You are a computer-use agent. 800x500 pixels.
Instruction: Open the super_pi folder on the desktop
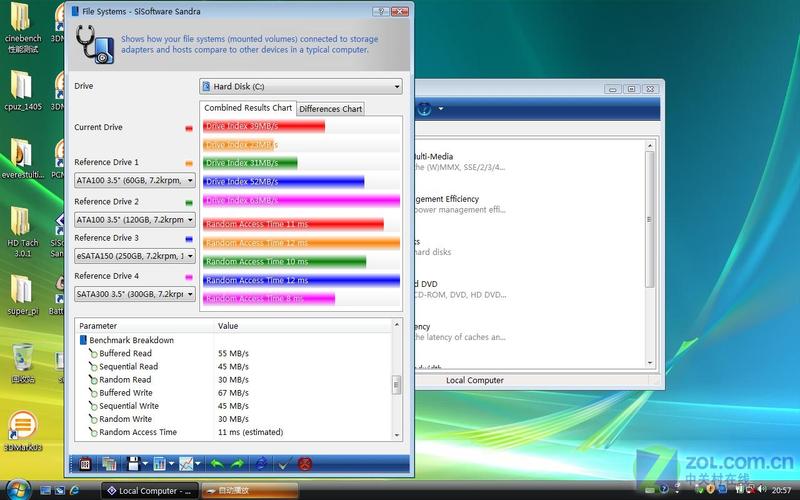[22, 295]
